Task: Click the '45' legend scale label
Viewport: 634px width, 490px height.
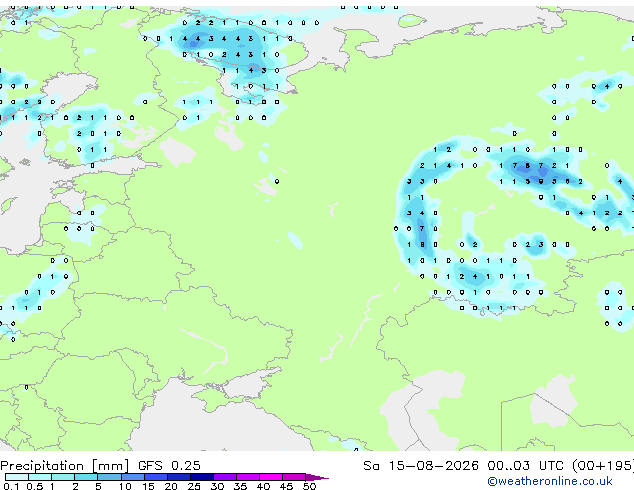Action: [287, 486]
